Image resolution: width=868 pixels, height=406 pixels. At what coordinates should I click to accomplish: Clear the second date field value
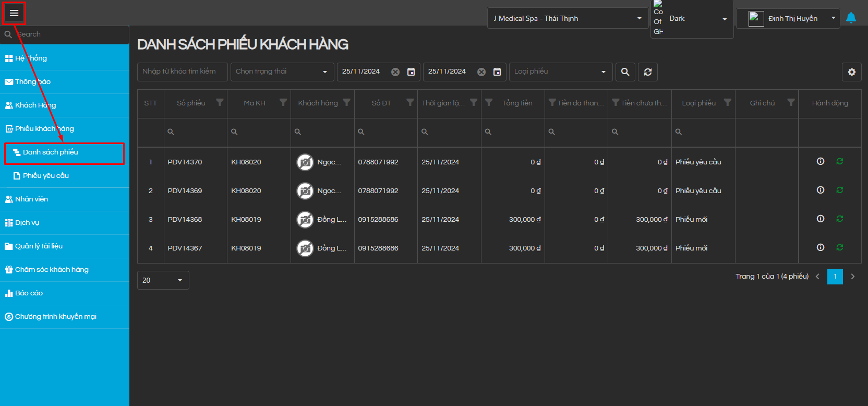[x=481, y=72]
